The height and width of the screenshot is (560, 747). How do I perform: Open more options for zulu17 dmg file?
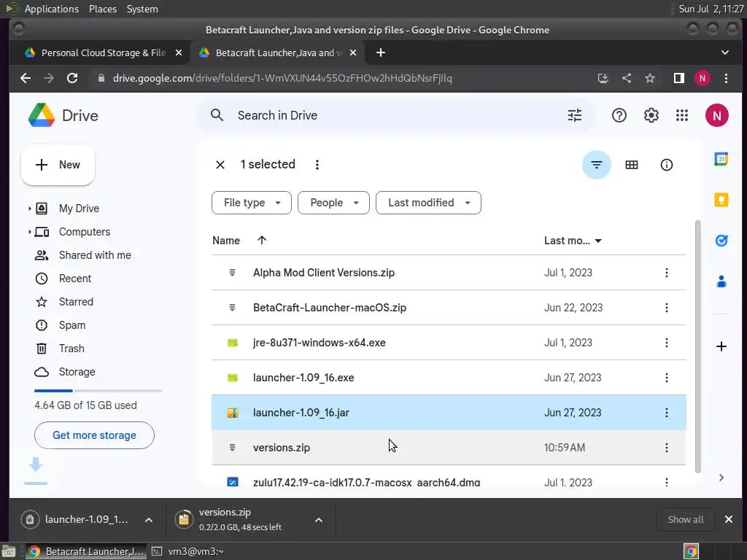(666, 482)
